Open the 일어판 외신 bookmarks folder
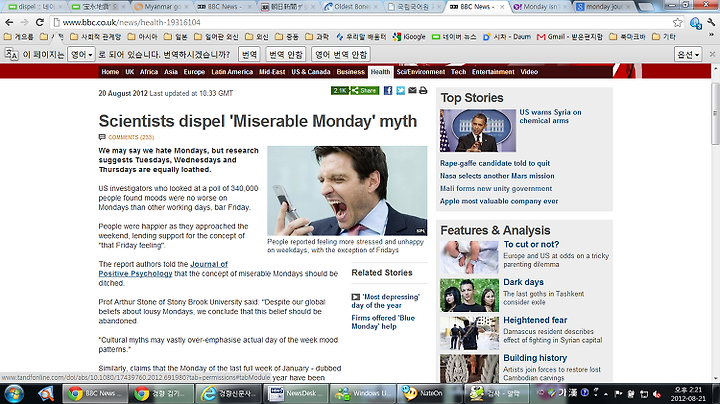The width and height of the screenshot is (720, 404). point(216,37)
